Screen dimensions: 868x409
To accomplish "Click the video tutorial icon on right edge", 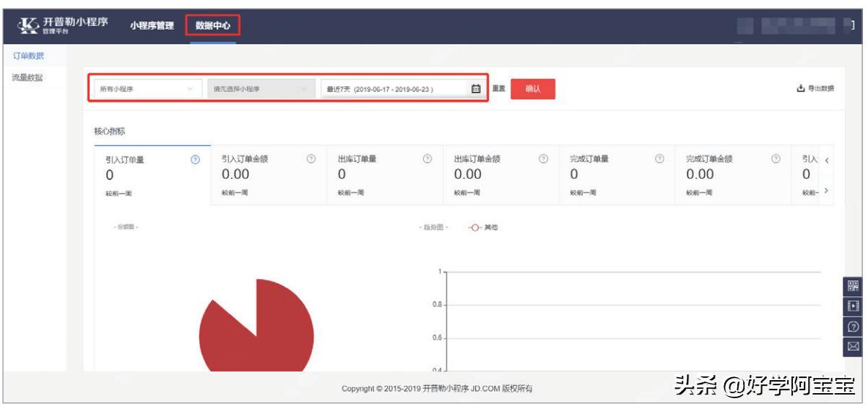I will (853, 306).
